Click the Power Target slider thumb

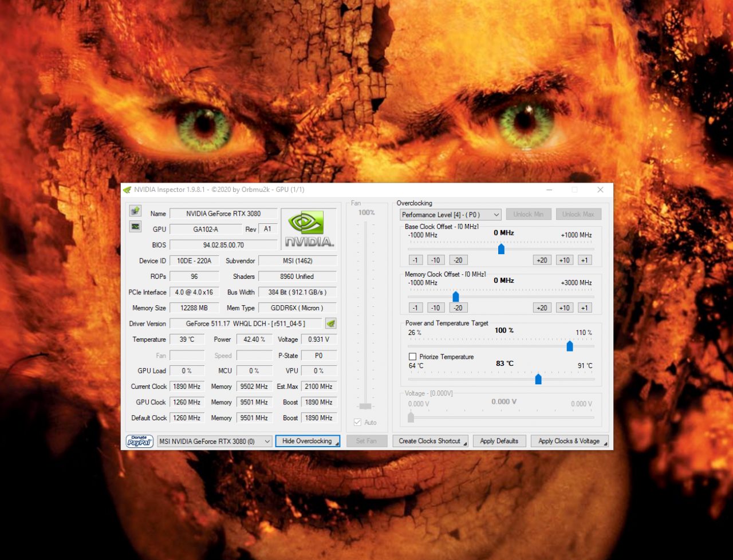point(570,346)
